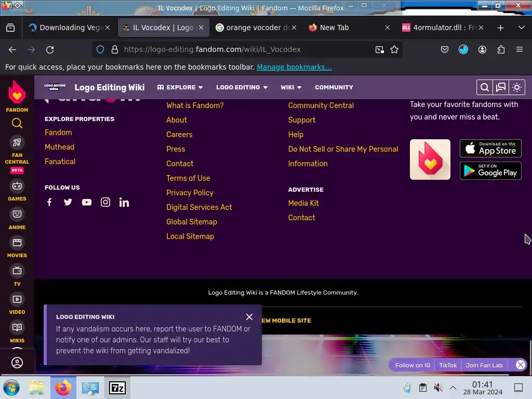Click Follow on IG button

413,365
